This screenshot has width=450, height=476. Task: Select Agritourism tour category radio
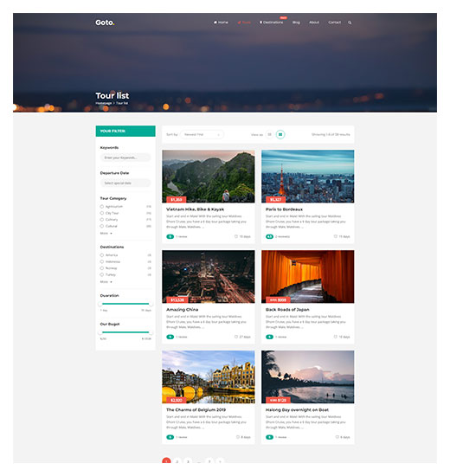(x=102, y=207)
